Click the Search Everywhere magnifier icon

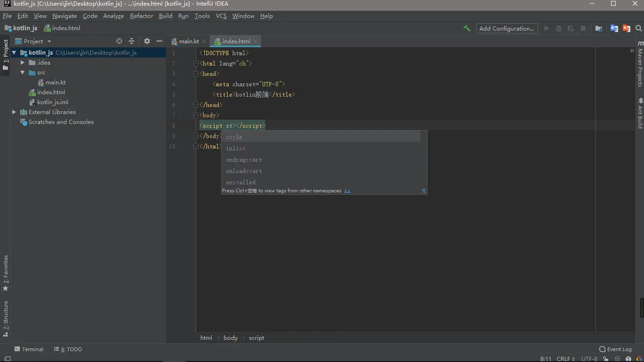(638, 28)
